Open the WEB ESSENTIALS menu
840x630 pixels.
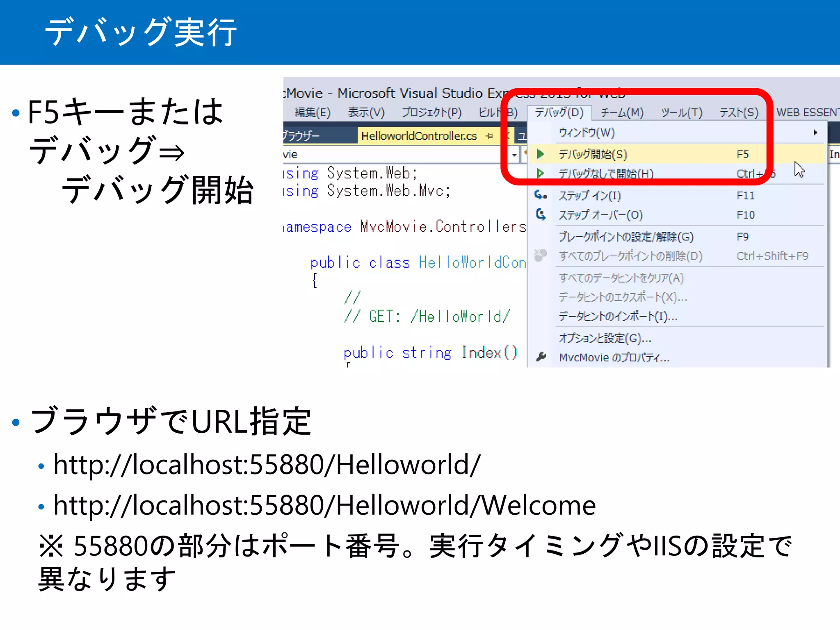(808, 112)
